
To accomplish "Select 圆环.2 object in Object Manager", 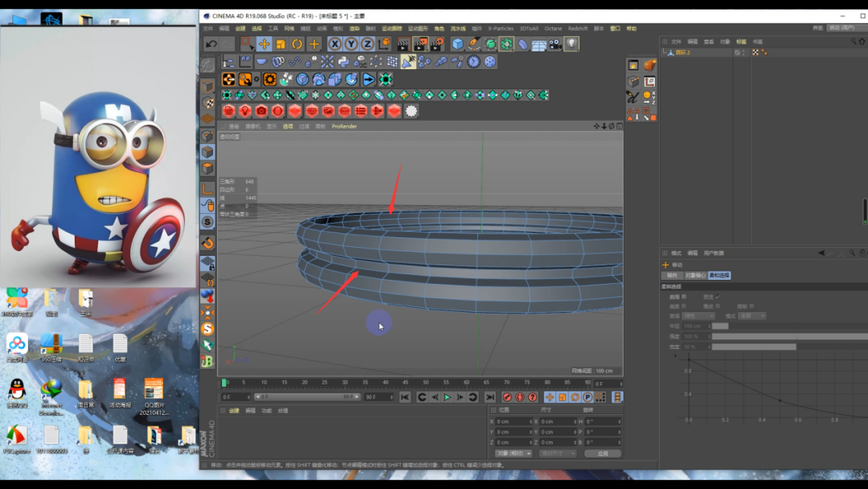I will tap(682, 52).
